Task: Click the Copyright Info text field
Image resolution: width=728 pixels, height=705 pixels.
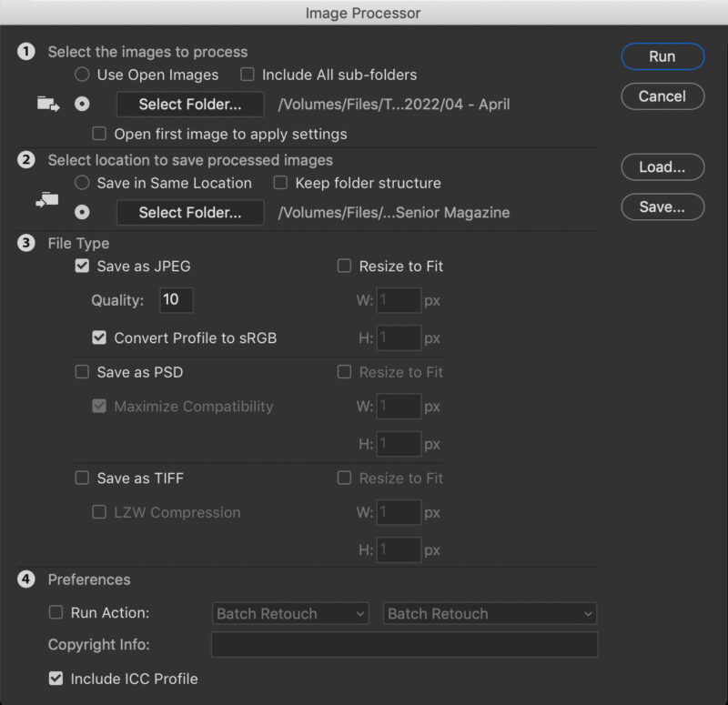Action: (x=404, y=645)
